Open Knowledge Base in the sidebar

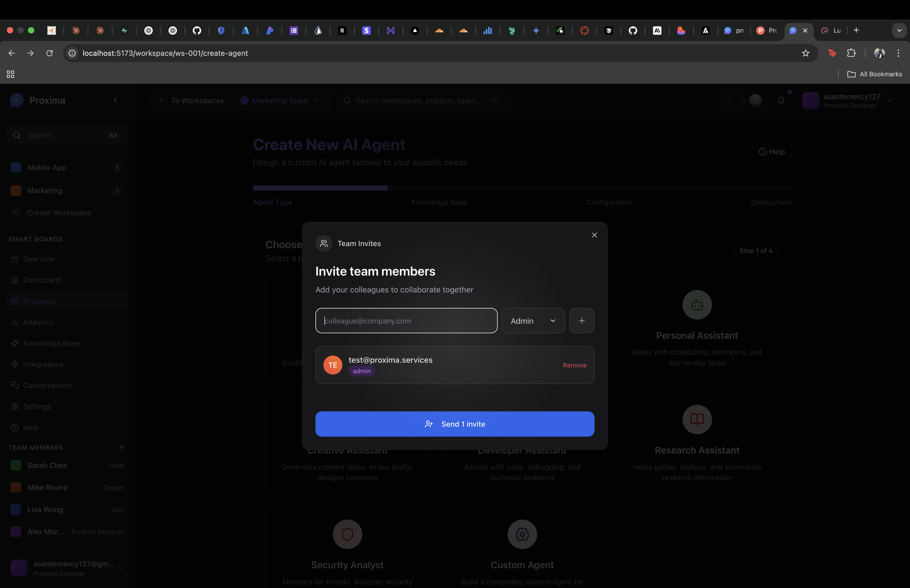coord(51,343)
